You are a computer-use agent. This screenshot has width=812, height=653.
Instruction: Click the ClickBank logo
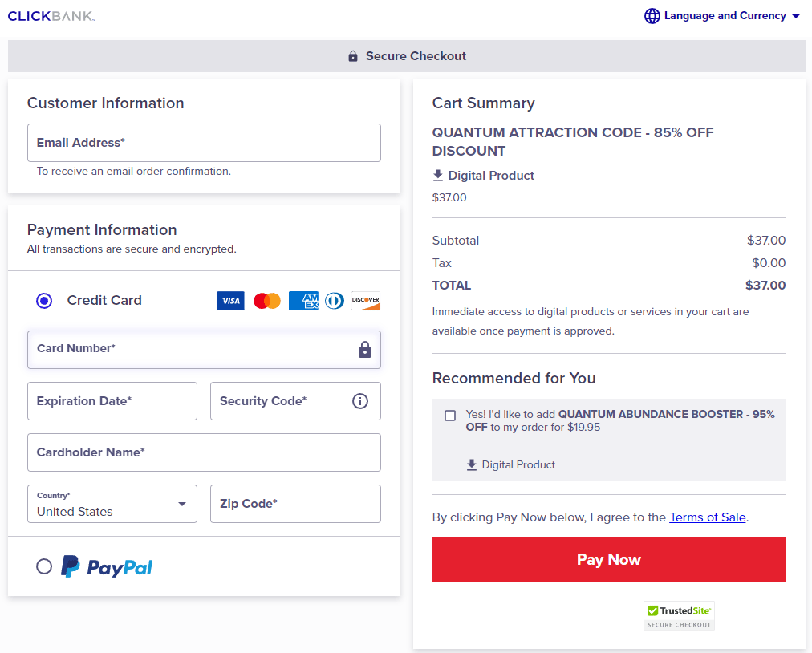coord(51,16)
